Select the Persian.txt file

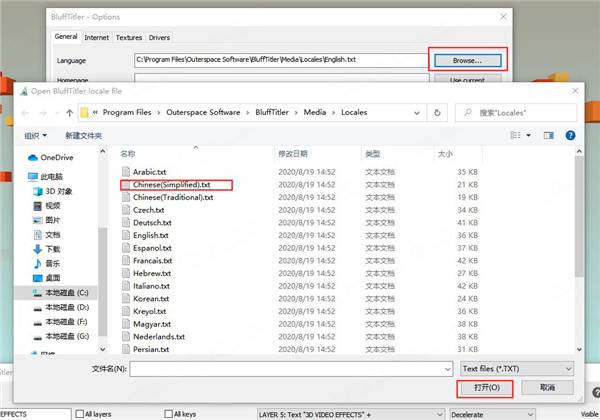click(145, 349)
